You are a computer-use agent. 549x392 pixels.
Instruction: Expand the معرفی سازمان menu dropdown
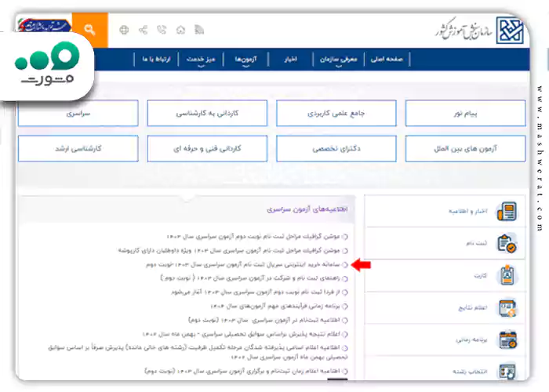338,60
